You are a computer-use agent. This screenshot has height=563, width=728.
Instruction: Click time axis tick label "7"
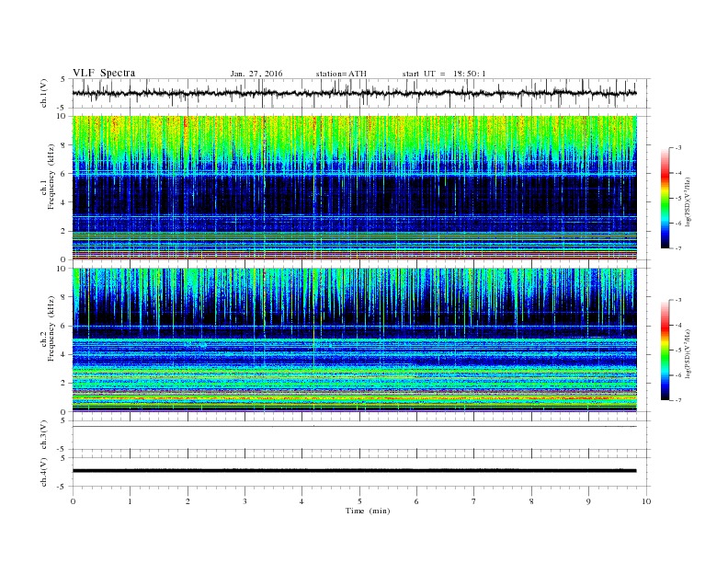tap(474, 501)
